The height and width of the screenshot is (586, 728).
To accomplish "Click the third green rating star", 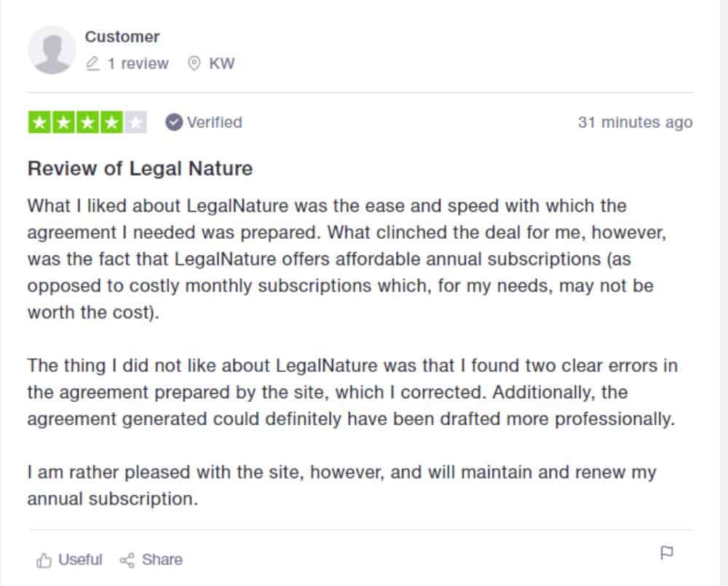I will (88, 122).
